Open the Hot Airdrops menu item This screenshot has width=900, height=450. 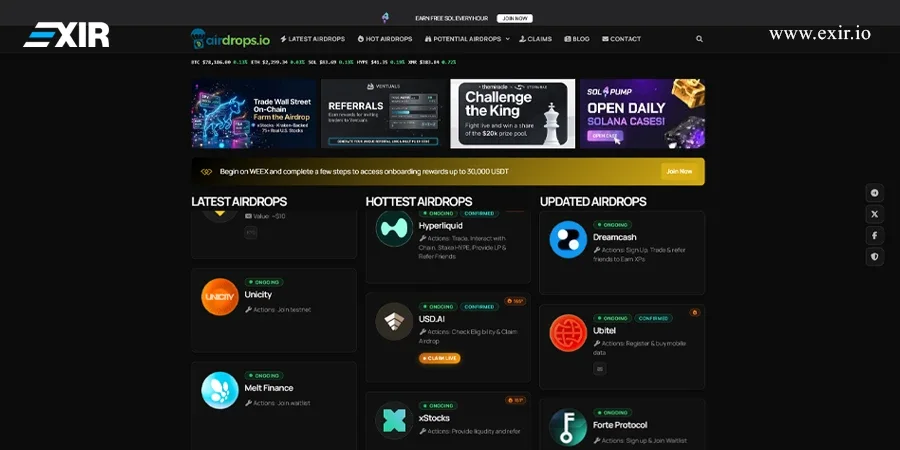coord(385,39)
